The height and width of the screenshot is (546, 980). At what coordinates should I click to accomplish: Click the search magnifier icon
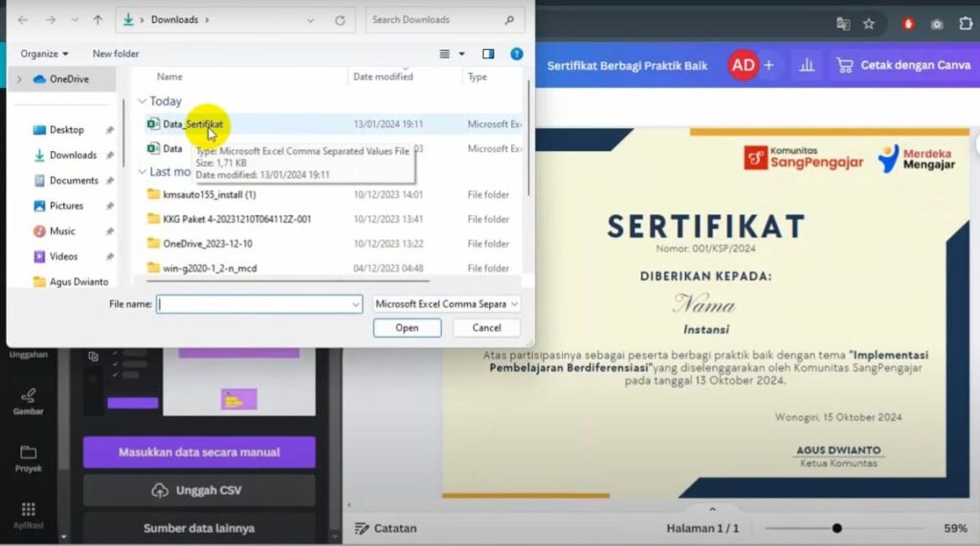click(x=509, y=20)
